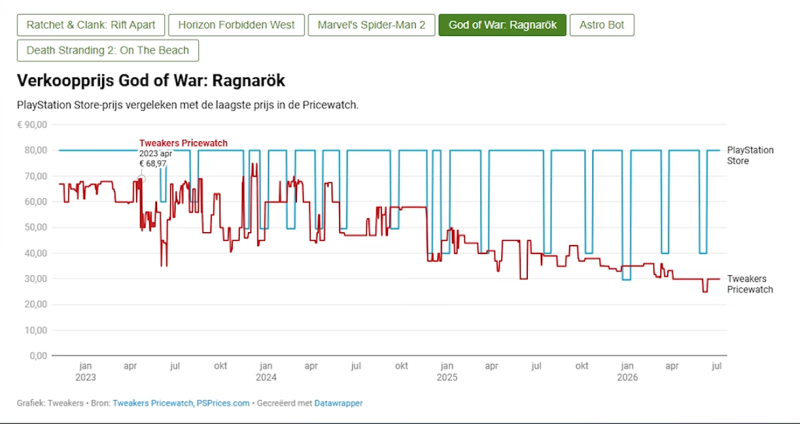Click the Tweakers Pricewatch legend label at right

coord(749,284)
